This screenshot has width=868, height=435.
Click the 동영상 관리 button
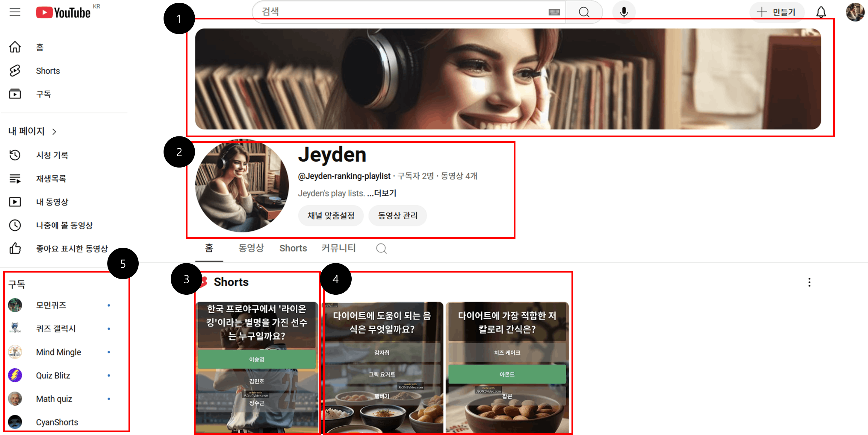[x=398, y=215]
